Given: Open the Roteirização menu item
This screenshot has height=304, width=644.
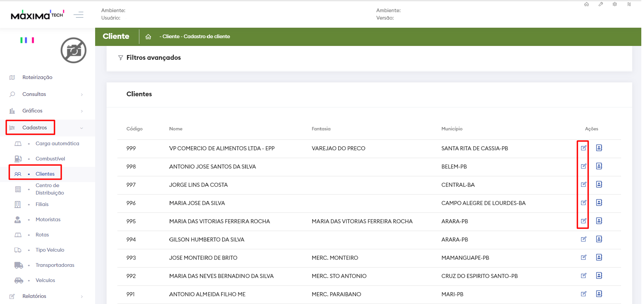Looking at the screenshot, I should click(37, 77).
